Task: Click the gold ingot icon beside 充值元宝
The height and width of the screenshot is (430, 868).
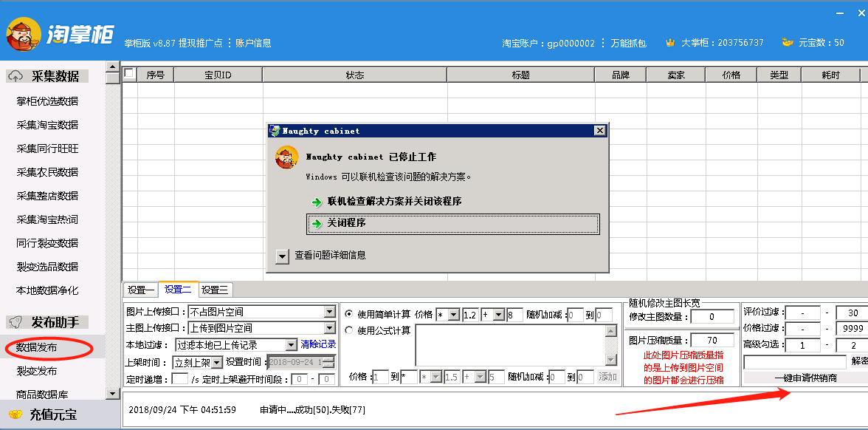Action: [x=15, y=414]
